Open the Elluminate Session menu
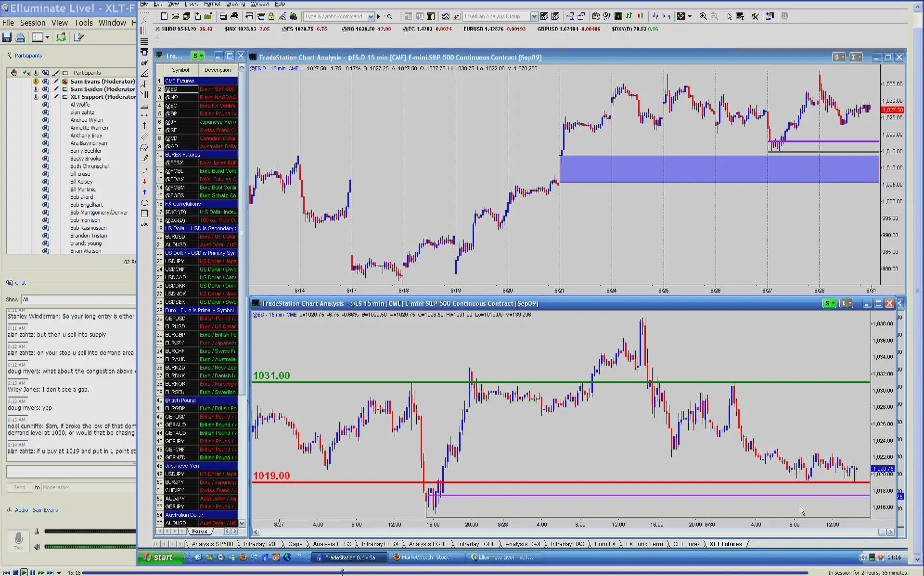 (33, 23)
